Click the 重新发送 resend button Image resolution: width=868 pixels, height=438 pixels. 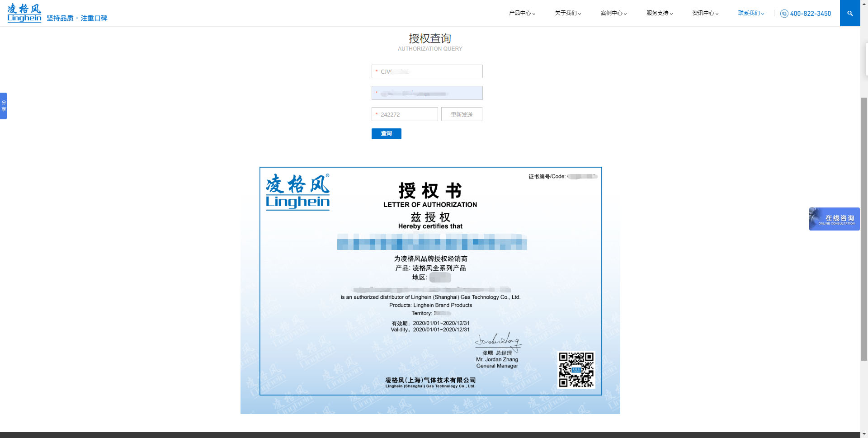pos(462,114)
